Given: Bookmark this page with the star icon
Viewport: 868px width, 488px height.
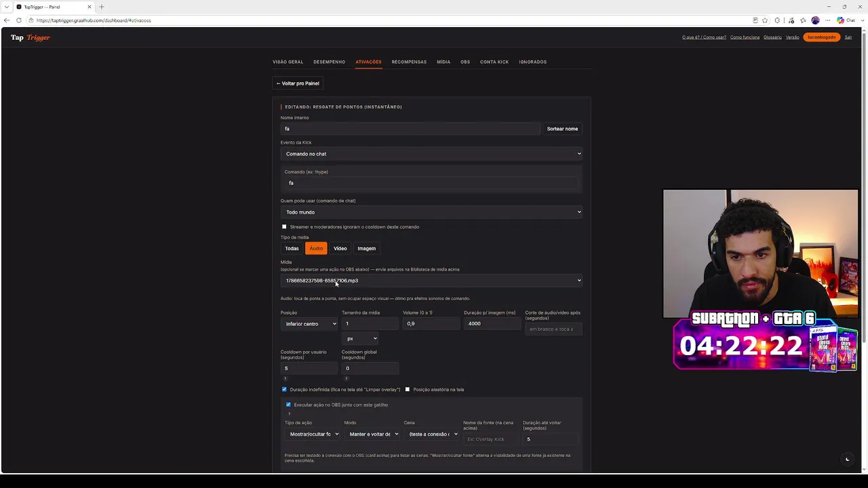Looking at the screenshot, I should point(765,20).
